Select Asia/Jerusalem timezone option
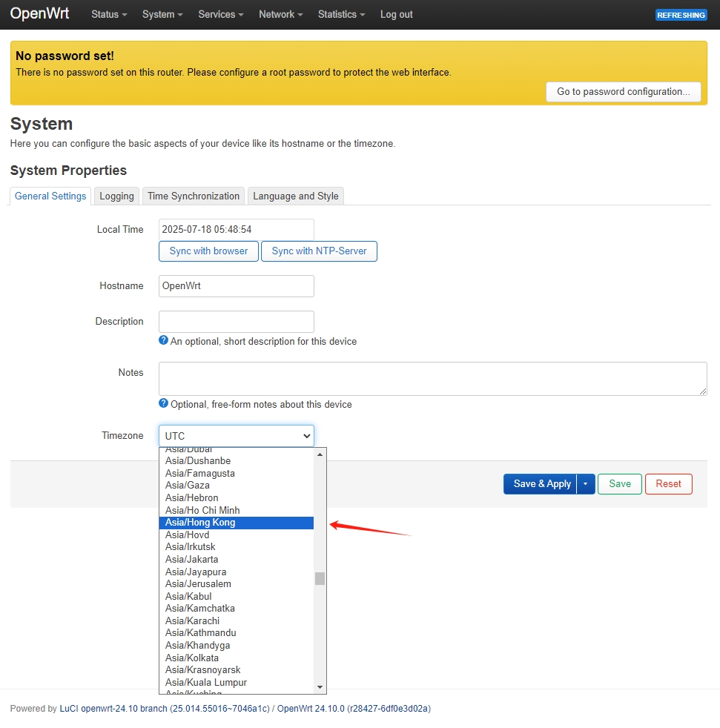The height and width of the screenshot is (728, 720). pyautogui.click(x=237, y=584)
